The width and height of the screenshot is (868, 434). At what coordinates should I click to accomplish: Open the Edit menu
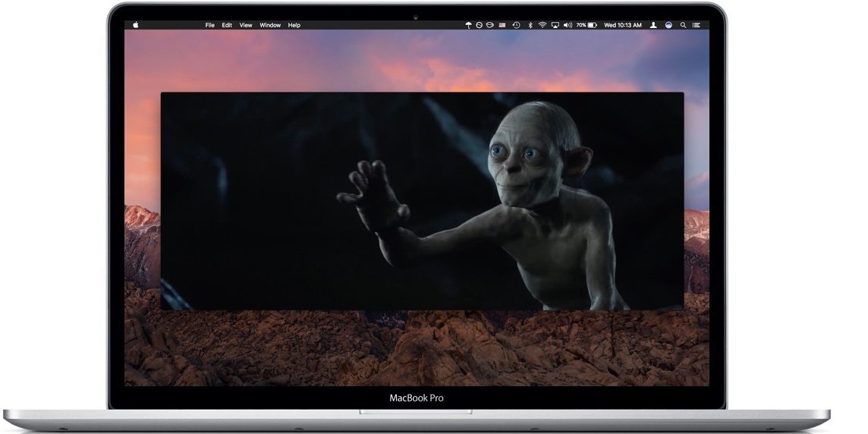point(227,25)
